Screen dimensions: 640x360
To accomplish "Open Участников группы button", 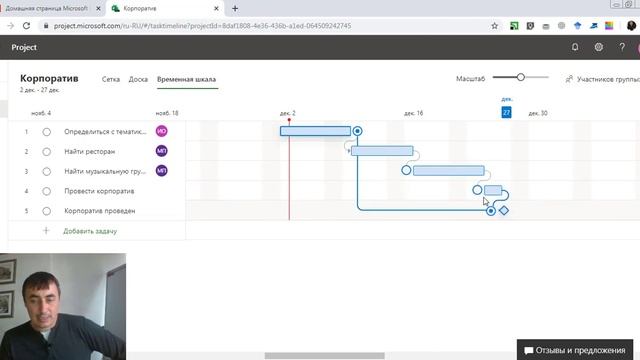I will click(602, 79).
